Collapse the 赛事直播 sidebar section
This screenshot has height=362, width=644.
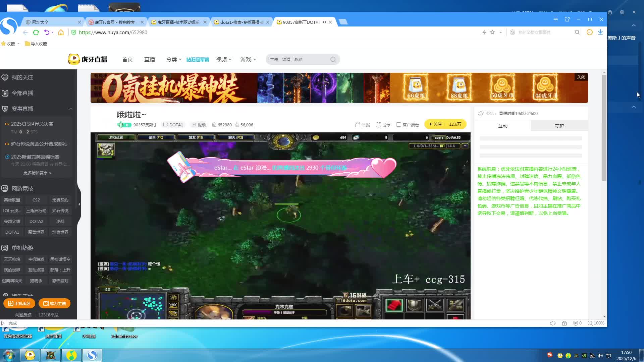(70, 109)
